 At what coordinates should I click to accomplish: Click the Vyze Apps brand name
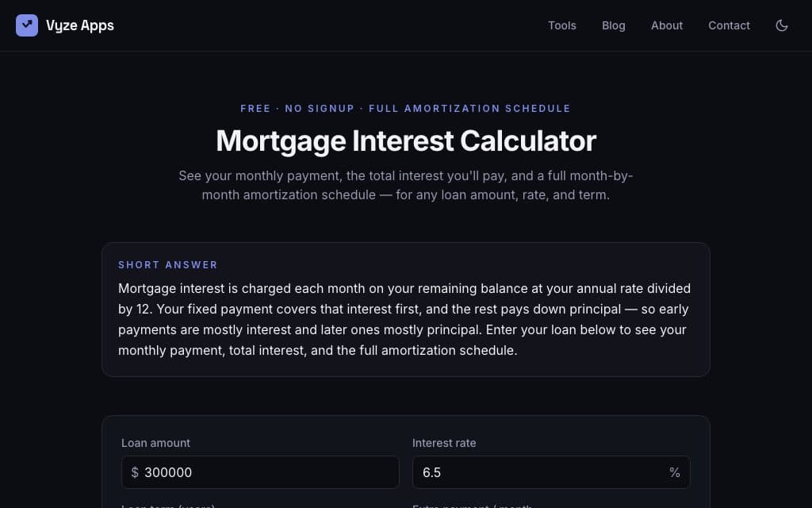[x=80, y=25]
